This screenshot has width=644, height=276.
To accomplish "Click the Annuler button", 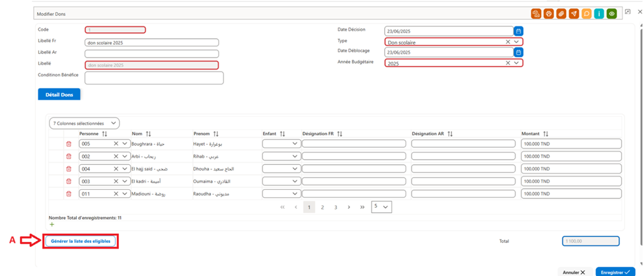I will (574, 272).
